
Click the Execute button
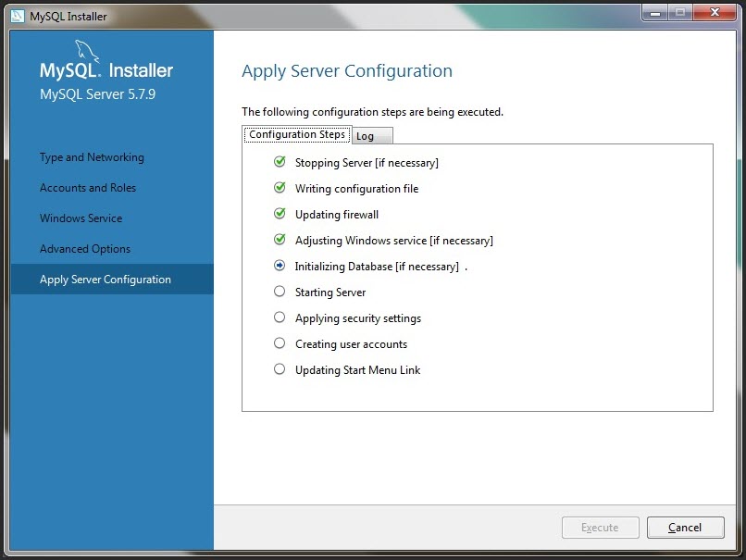600,528
